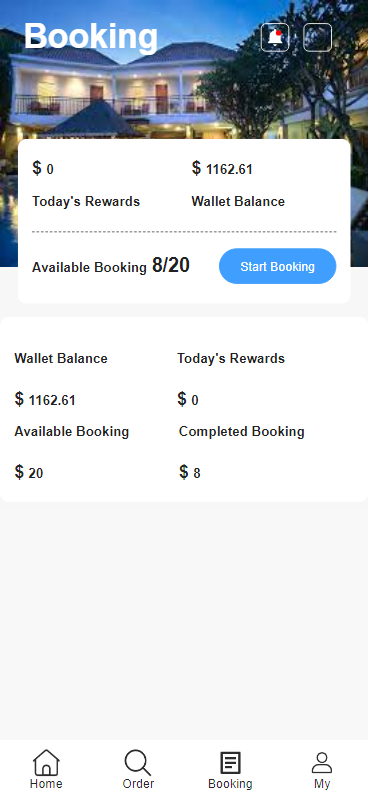Select the 8/20 available booking counter
Screen dimensions: 368x797
[x=171, y=265]
